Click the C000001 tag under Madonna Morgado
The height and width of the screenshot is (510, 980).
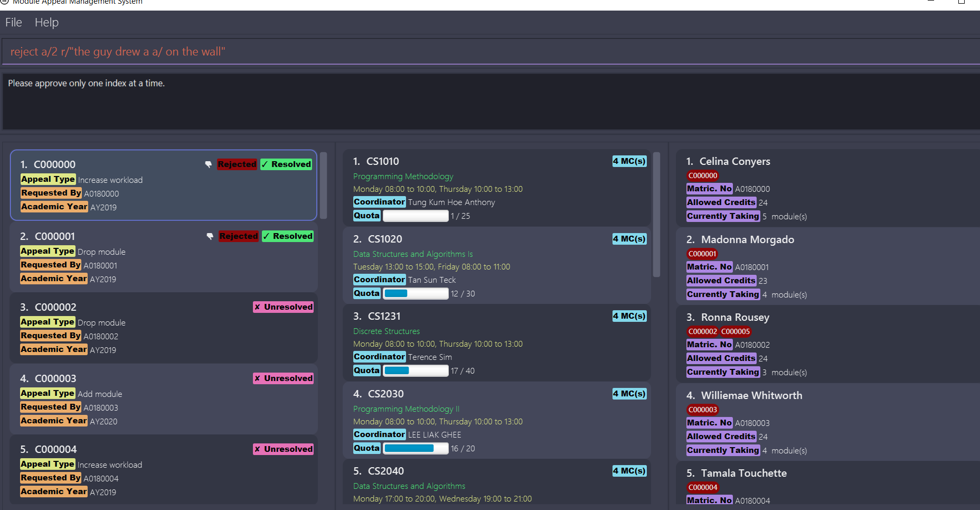pyautogui.click(x=702, y=254)
